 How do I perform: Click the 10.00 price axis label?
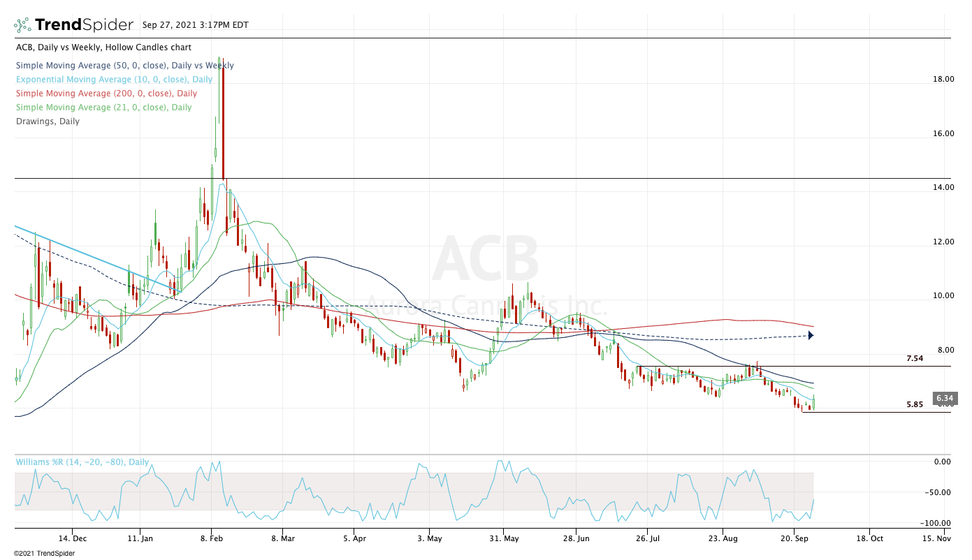943,295
